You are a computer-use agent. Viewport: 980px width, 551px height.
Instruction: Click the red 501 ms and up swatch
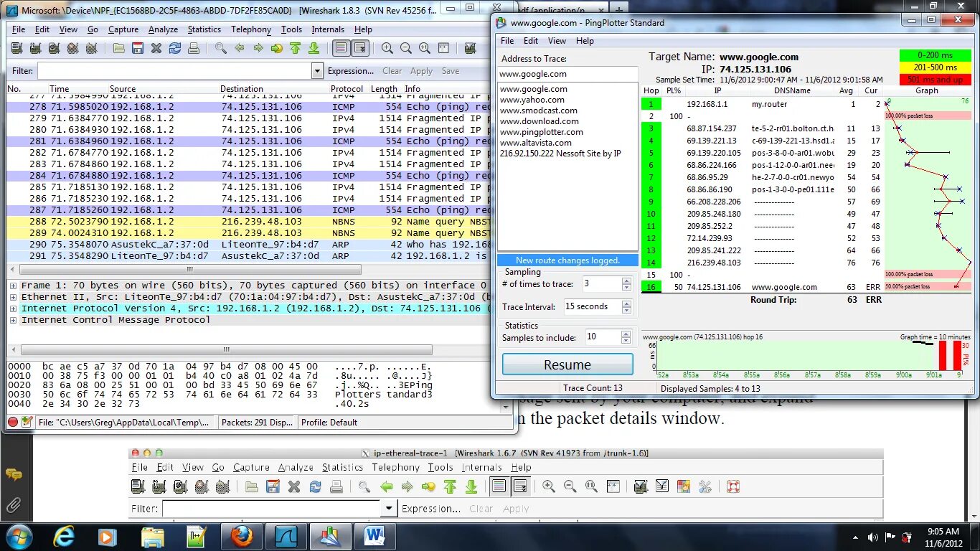(x=935, y=80)
